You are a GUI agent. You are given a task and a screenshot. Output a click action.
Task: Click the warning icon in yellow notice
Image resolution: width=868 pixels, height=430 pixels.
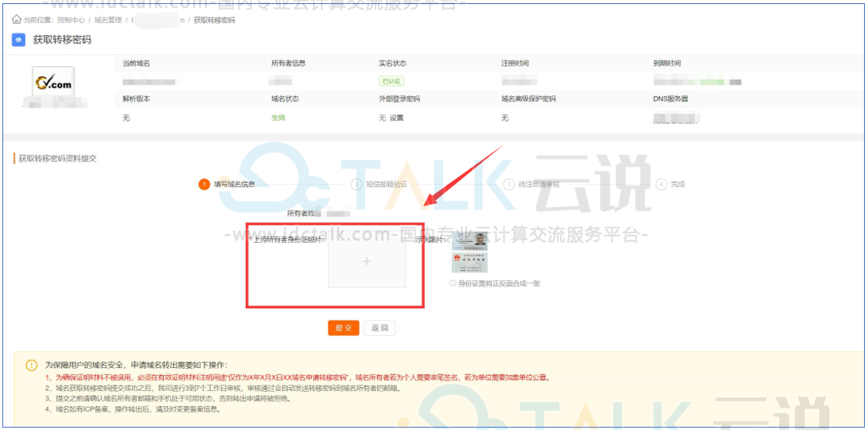tap(32, 365)
